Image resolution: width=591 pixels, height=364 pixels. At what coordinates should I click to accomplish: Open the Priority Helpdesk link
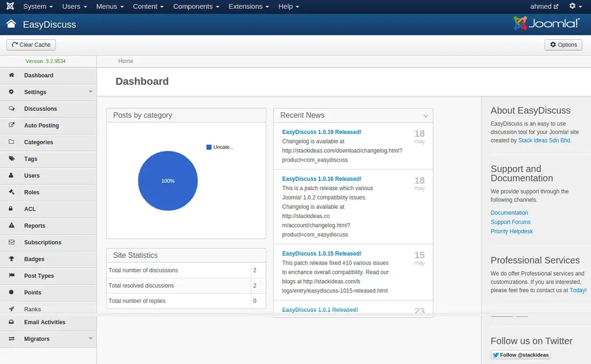(x=512, y=232)
